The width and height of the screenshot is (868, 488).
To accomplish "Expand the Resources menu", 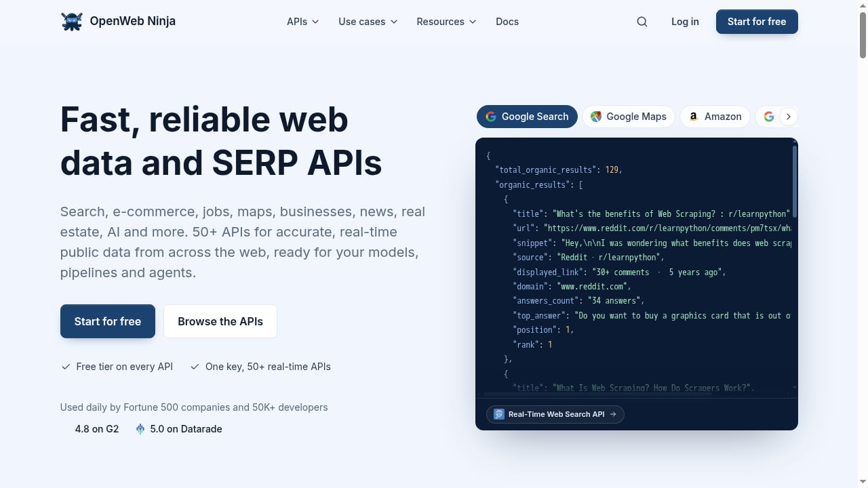I will click(x=446, y=22).
